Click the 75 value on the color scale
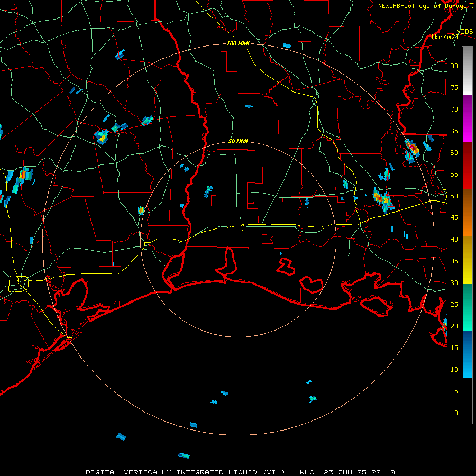Viewport: 476px width, 476px height. 454,87
